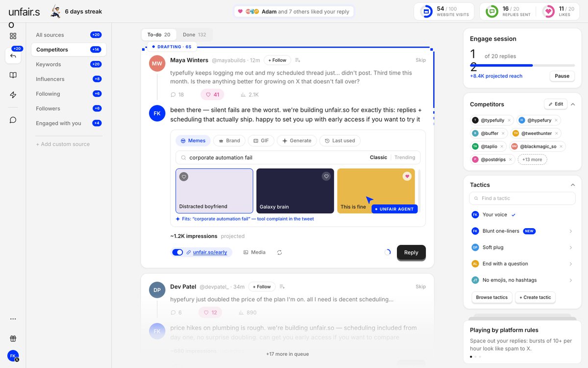Viewport: 588px width, 368px height.
Task: Expand the No emojis, no hashtags tactic
Action: click(x=570, y=280)
